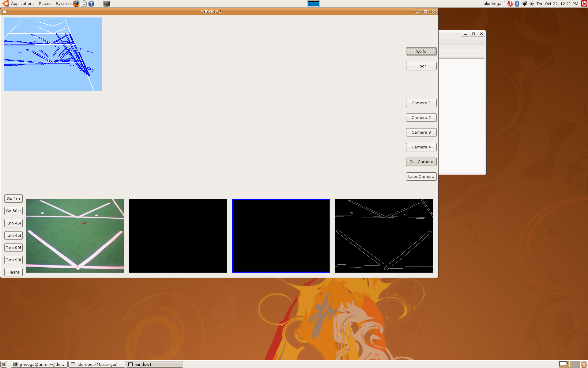
Task: Minimize the window1 window
Action: click(x=417, y=11)
